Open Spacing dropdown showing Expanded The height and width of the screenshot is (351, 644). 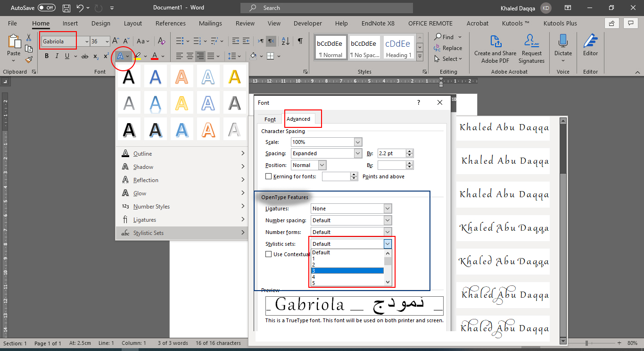(x=358, y=153)
